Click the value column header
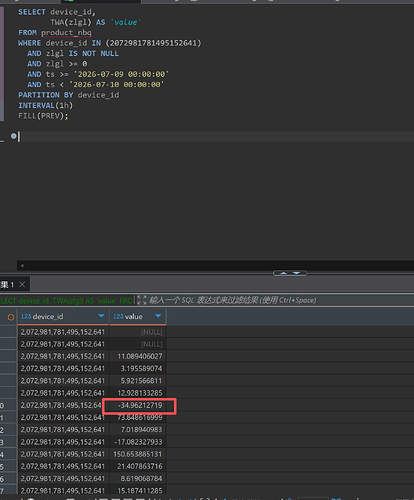The width and height of the screenshot is (414, 500). pos(138,317)
